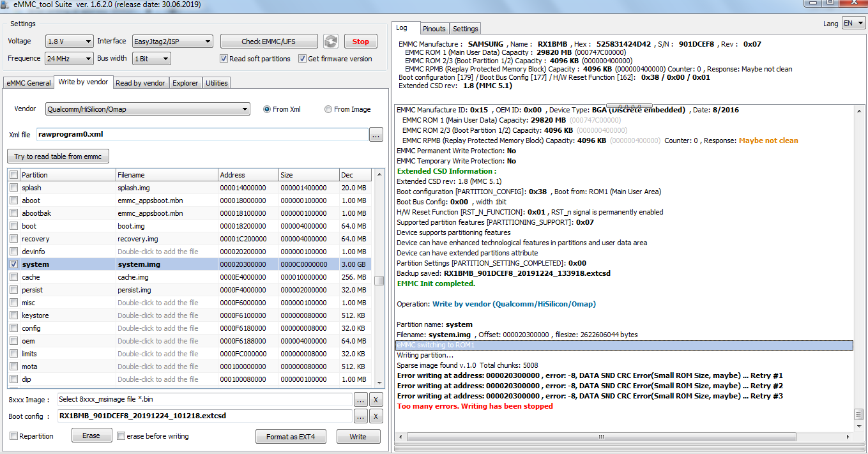Click the browse button for Boot config
This screenshot has width=868, height=454.
click(x=361, y=416)
